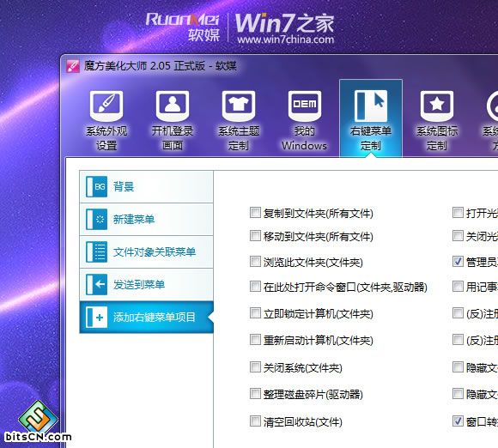Select the 右键菜单定制 cursor icon

tap(371, 106)
